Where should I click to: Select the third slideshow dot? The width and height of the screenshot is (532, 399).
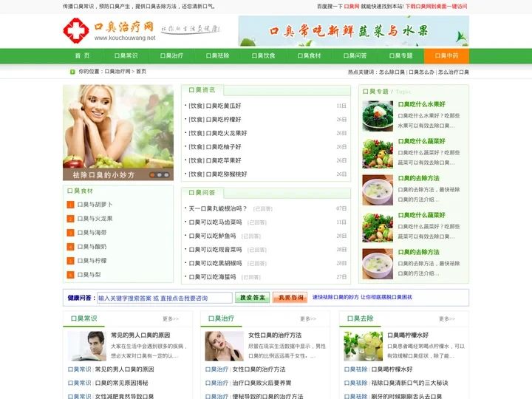(x=166, y=175)
